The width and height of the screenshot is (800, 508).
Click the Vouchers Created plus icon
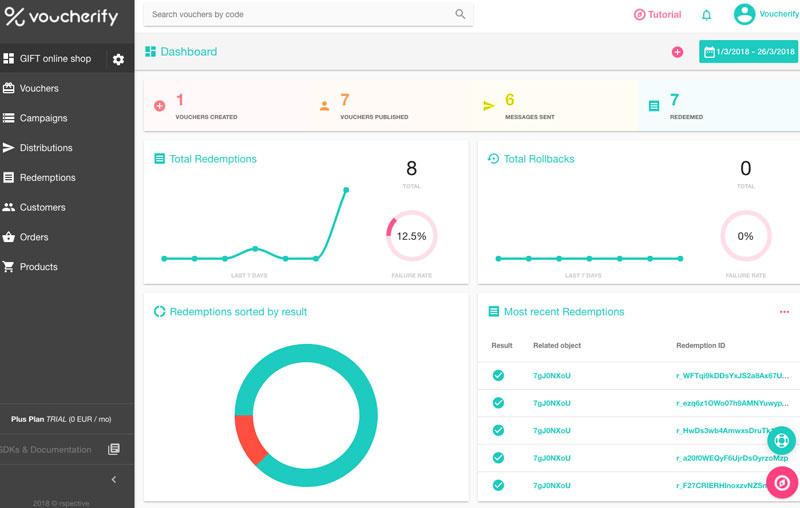click(160, 106)
